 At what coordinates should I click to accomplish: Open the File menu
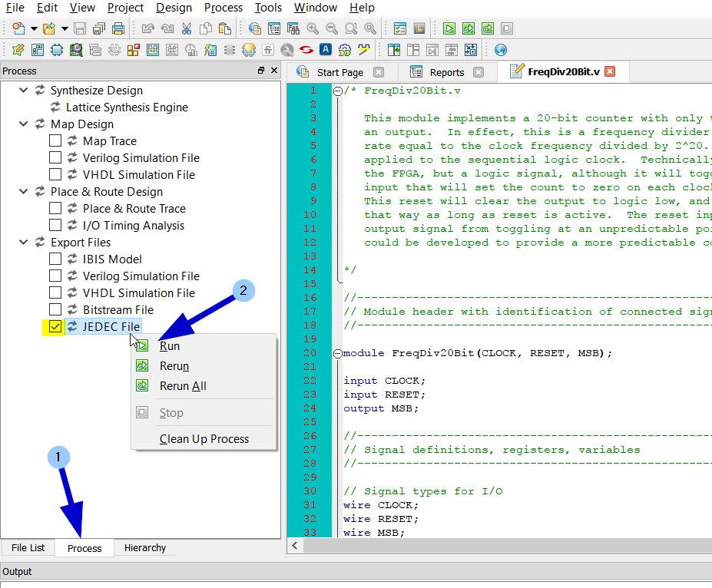(15, 8)
